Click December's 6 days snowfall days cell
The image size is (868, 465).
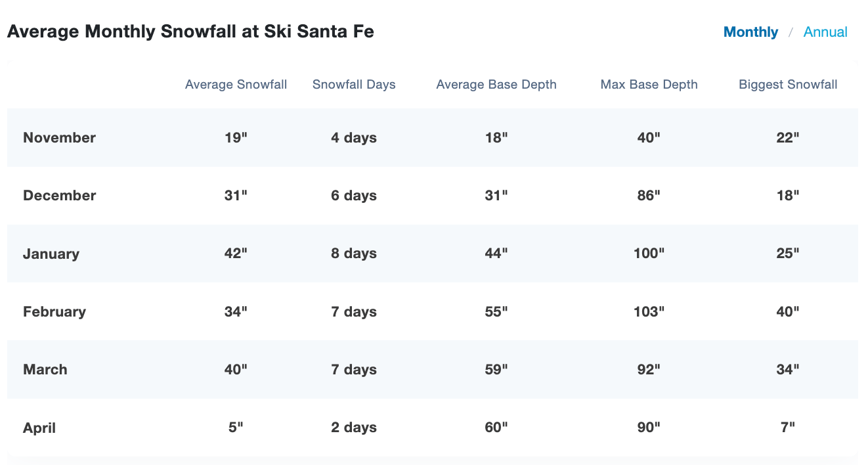[x=354, y=196]
